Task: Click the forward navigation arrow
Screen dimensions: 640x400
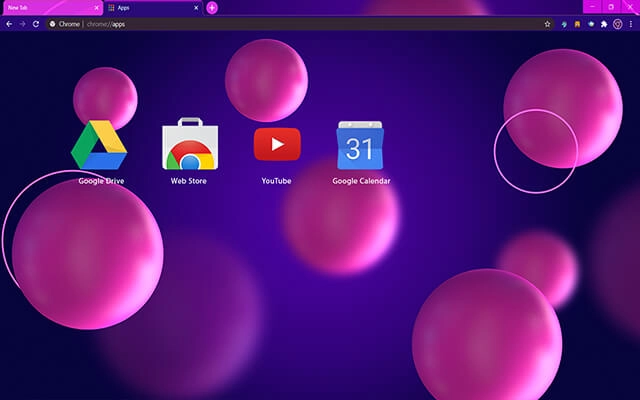Action: coord(22,24)
